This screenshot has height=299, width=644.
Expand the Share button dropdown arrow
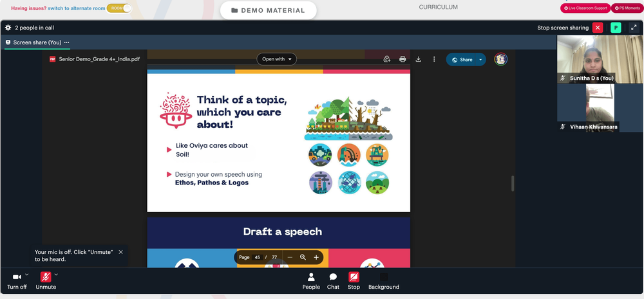coord(480,59)
